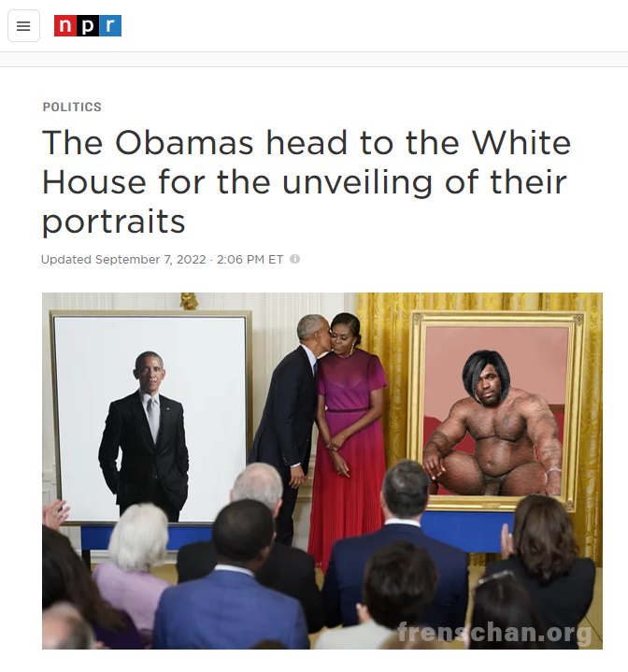Viewport: 628px width, 672px height.
Task: Click the NPR logo to go home
Action: [88, 26]
